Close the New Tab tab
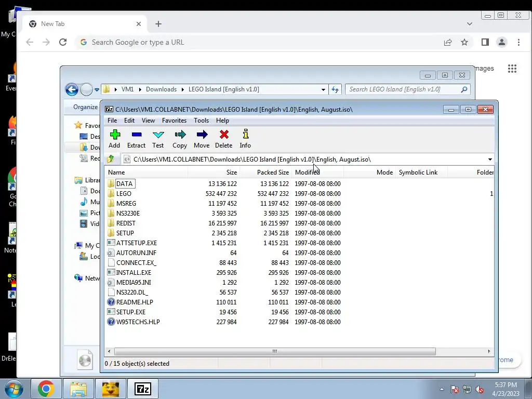The height and width of the screenshot is (399, 532). click(x=138, y=24)
